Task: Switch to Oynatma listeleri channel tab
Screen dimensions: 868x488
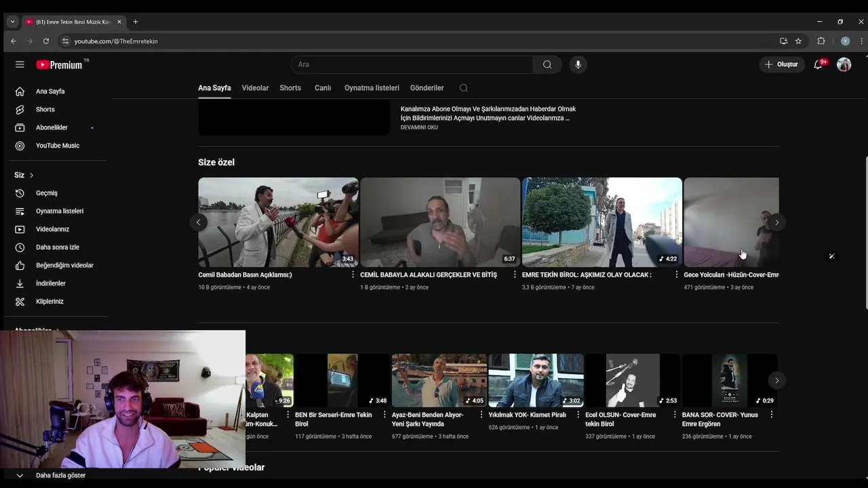Action: [x=372, y=88]
